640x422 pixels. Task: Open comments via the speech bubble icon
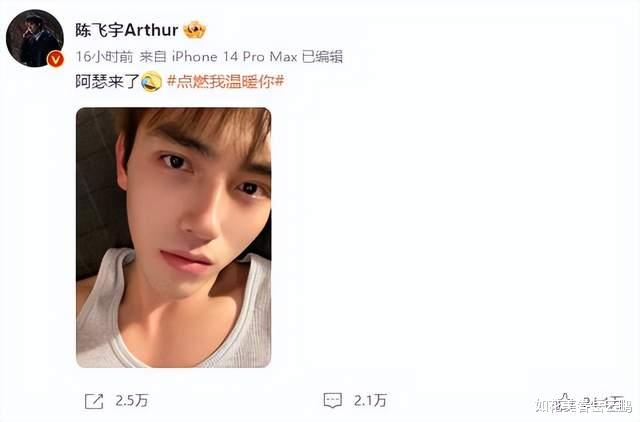[x=333, y=400]
